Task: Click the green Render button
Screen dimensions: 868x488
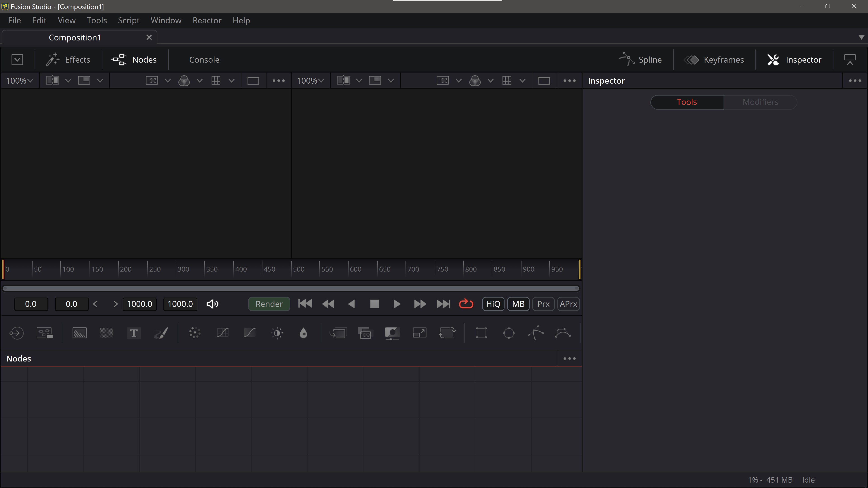Action: click(x=269, y=304)
